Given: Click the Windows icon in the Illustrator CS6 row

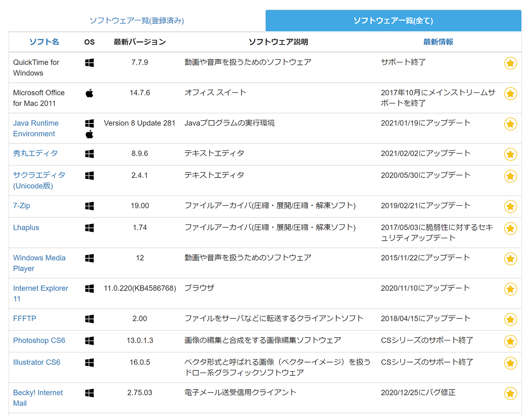Looking at the screenshot, I should pyautogui.click(x=89, y=363).
